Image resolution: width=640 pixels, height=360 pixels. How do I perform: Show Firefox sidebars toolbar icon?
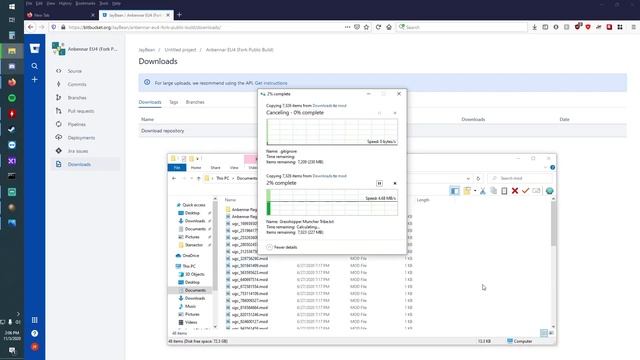[545, 27]
